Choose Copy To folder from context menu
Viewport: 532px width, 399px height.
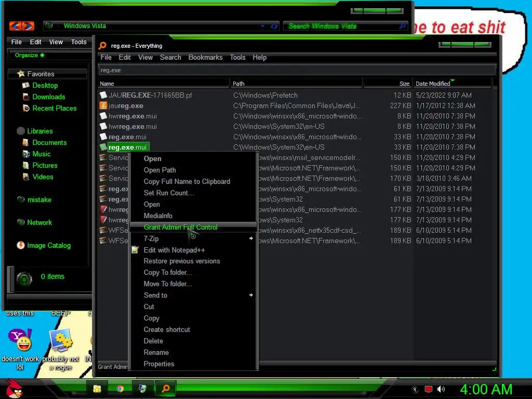[x=168, y=273]
